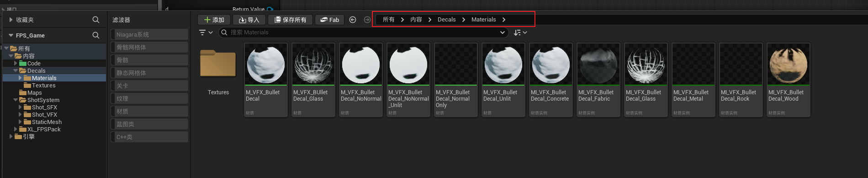Select the M_VFX_BulletDecal_NoNormal_Unlit asset
Image resolution: width=868 pixels, height=178 pixels.
pos(408,80)
